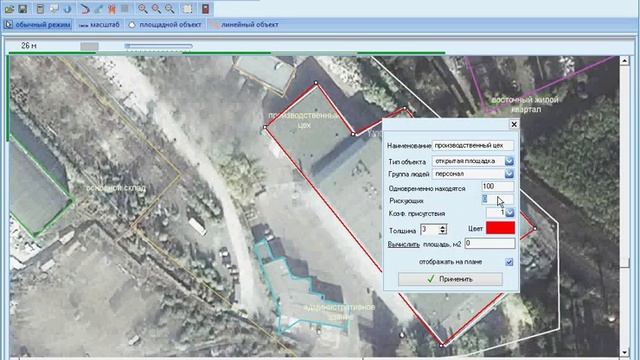Save the project with the floppy disk icon
Screen dimensions: 640x360
22,9
